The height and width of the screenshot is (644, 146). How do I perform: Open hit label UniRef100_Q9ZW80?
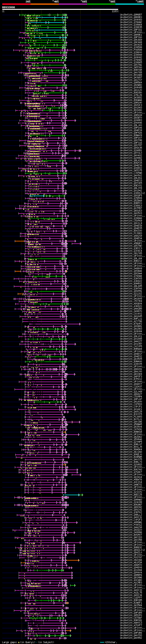coord(131,85)
